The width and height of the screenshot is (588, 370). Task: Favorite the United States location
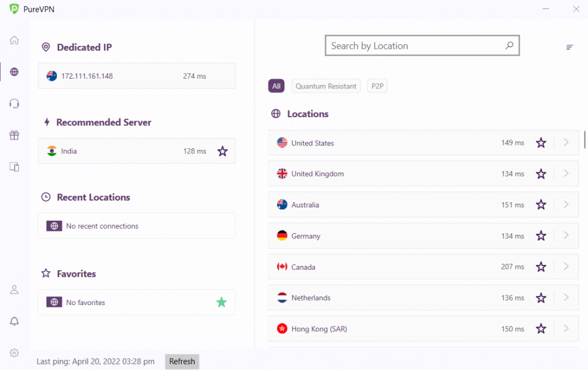541,143
